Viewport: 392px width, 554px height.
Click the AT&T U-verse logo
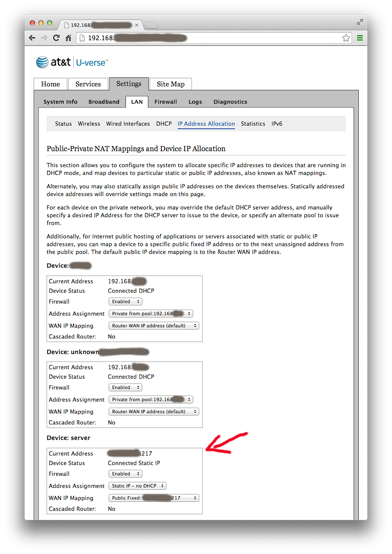(72, 62)
